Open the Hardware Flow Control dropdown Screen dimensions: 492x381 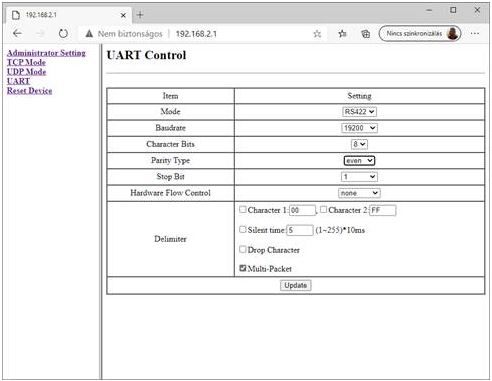pos(359,193)
